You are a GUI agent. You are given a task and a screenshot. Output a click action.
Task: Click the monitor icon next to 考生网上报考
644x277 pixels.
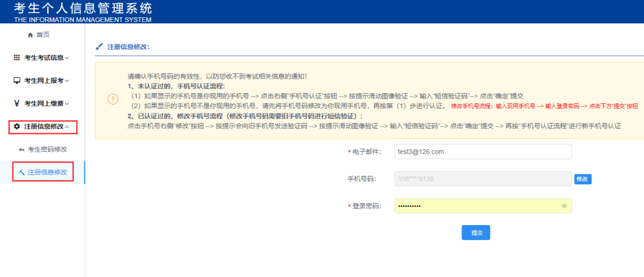point(17,81)
